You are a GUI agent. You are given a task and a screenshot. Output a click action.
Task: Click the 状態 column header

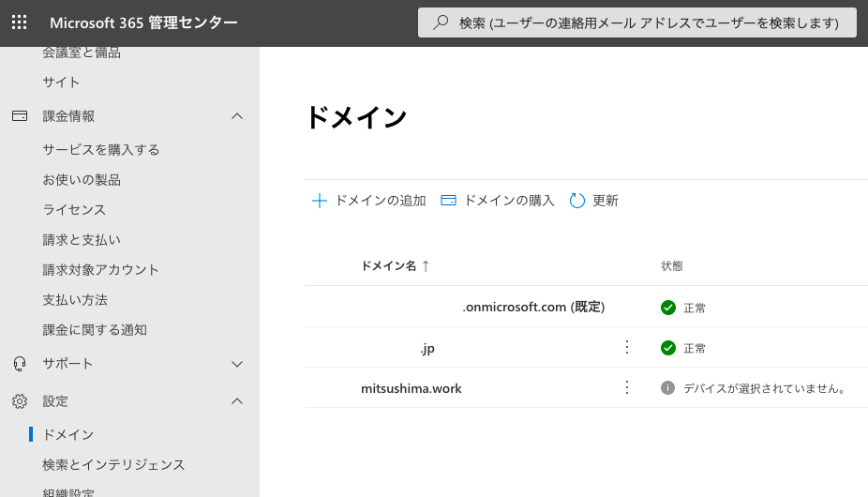coord(672,266)
